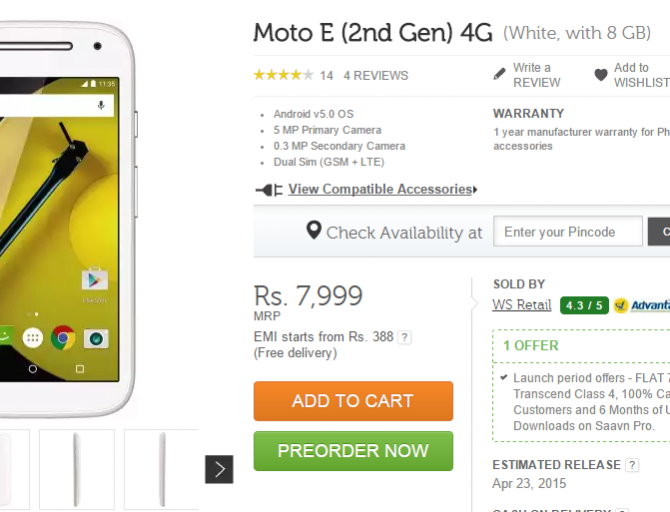The image size is (670, 512).
Task: Select the side-view phone thumbnail
Action: click(77, 468)
